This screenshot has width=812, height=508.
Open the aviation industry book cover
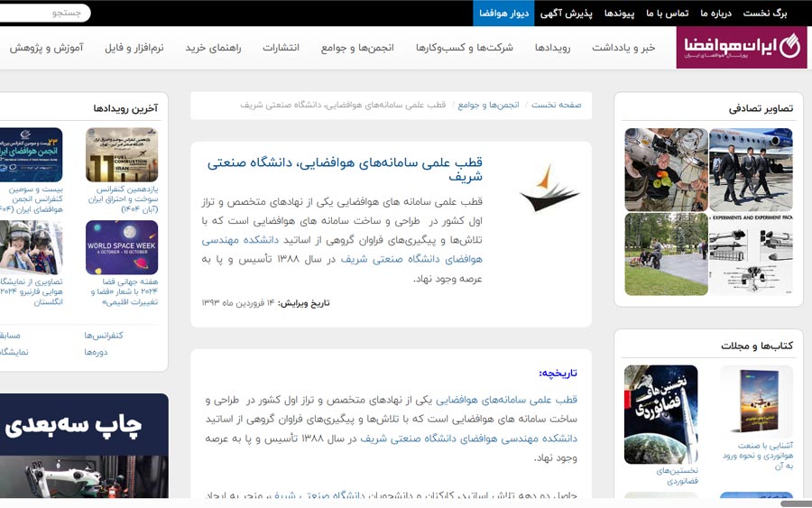tap(756, 401)
